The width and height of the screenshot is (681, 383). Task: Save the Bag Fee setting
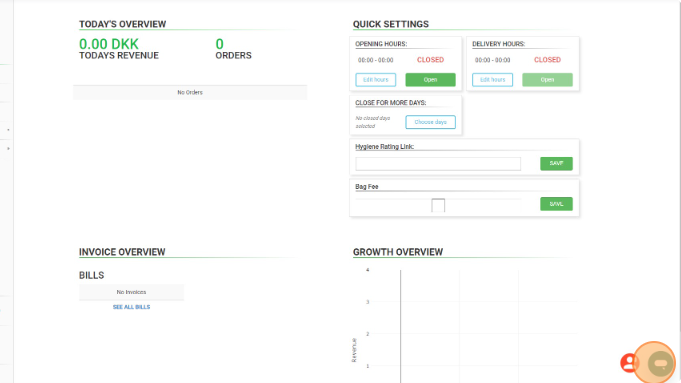(x=556, y=204)
